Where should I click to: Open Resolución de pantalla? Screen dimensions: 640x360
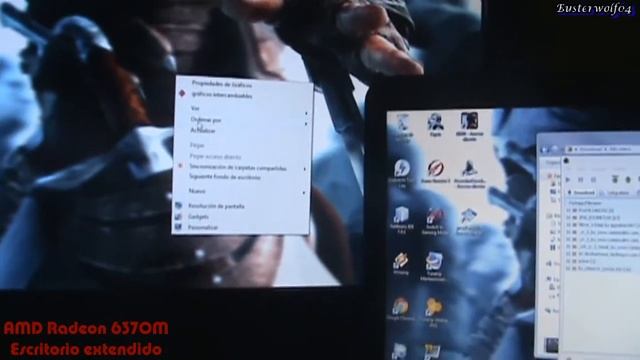[216, 206]
